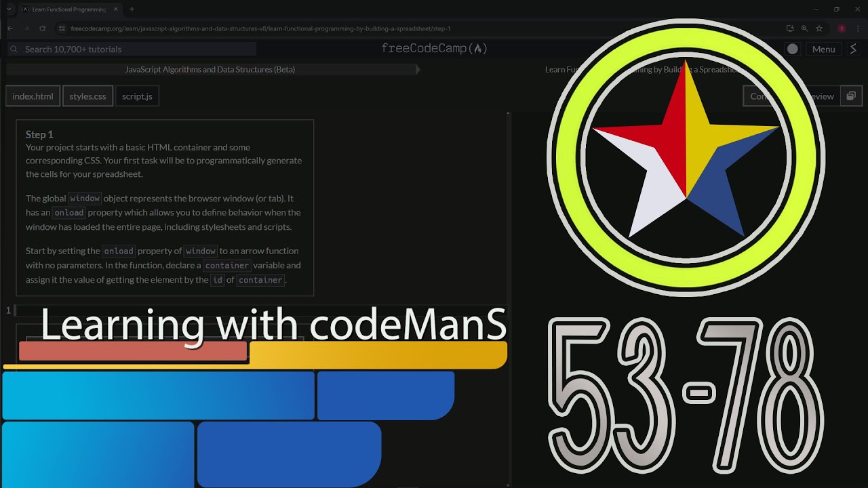Open preview in new window icon
Viewport: 868px width, 488px height.
pos(850,96)
